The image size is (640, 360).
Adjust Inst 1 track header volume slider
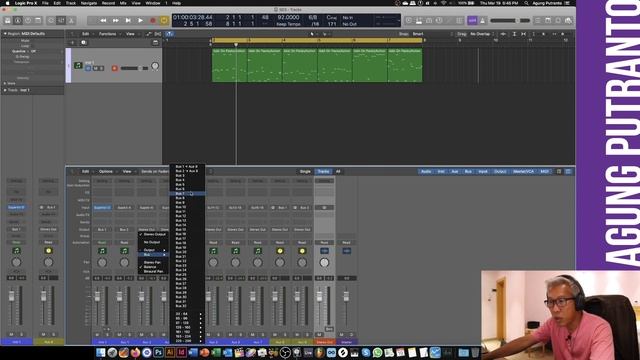134,68
